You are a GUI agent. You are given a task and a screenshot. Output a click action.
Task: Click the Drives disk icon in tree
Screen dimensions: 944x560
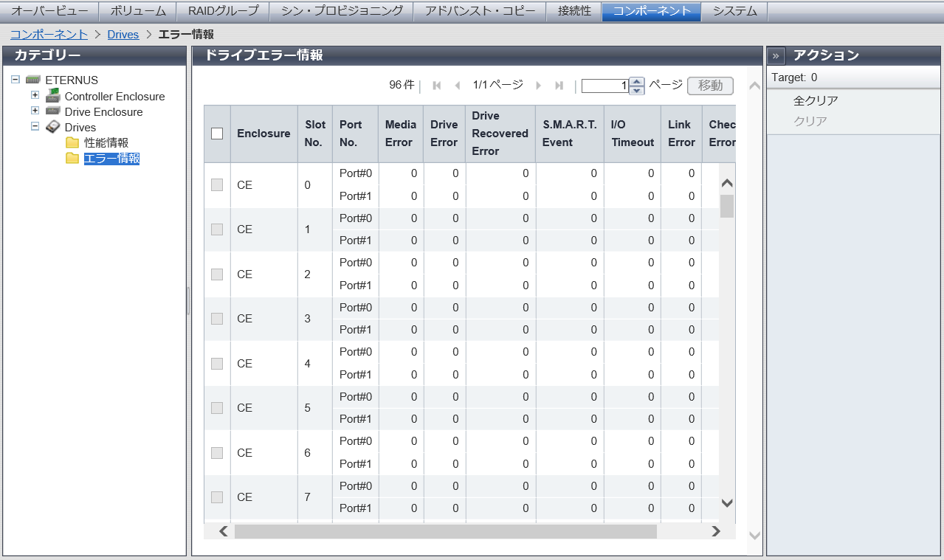click(52, 127)
